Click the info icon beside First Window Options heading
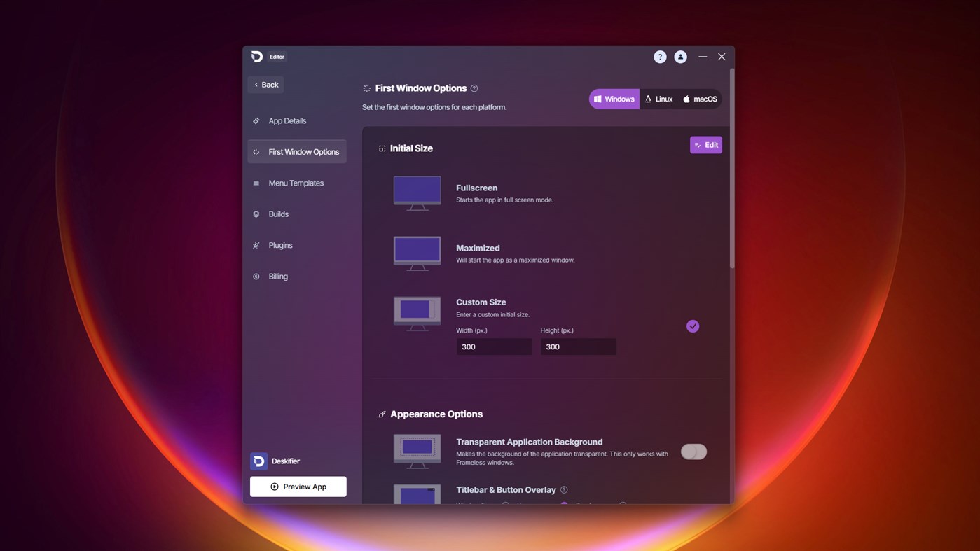The width and height of the screenshot is (980, 551). tap(474, 88)
